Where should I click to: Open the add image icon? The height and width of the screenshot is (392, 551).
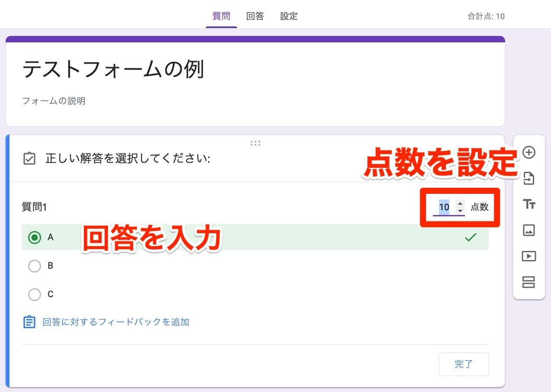tap(529, 230)
